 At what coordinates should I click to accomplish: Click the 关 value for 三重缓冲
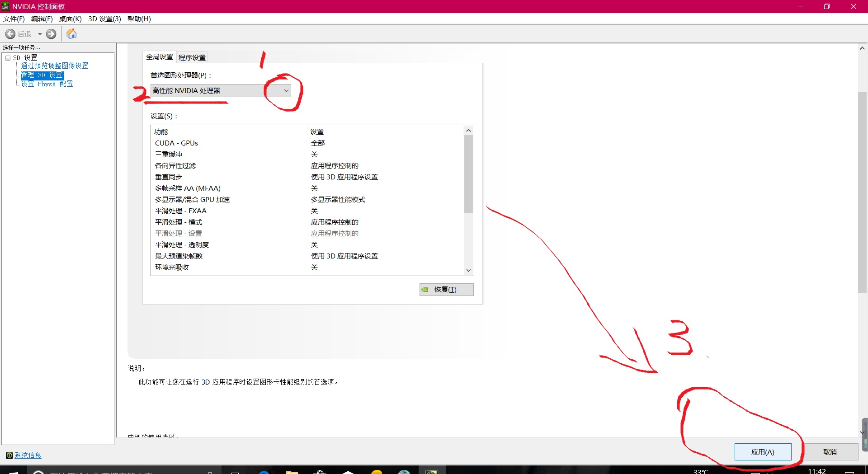click(314, 154)
